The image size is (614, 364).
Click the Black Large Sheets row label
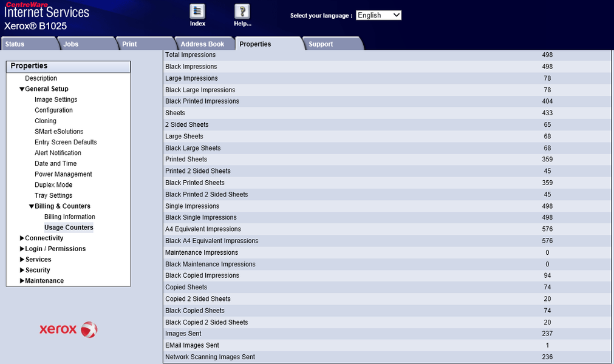(193, 148)
